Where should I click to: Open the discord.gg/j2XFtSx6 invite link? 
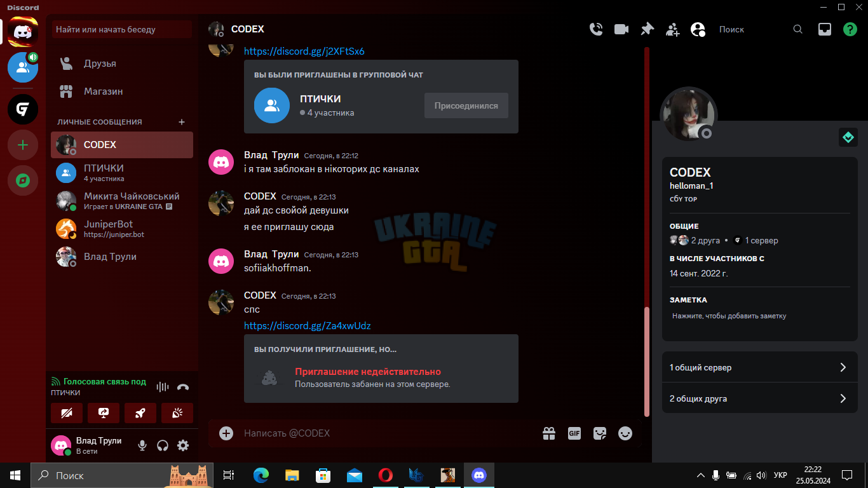(x=304, y=51)
